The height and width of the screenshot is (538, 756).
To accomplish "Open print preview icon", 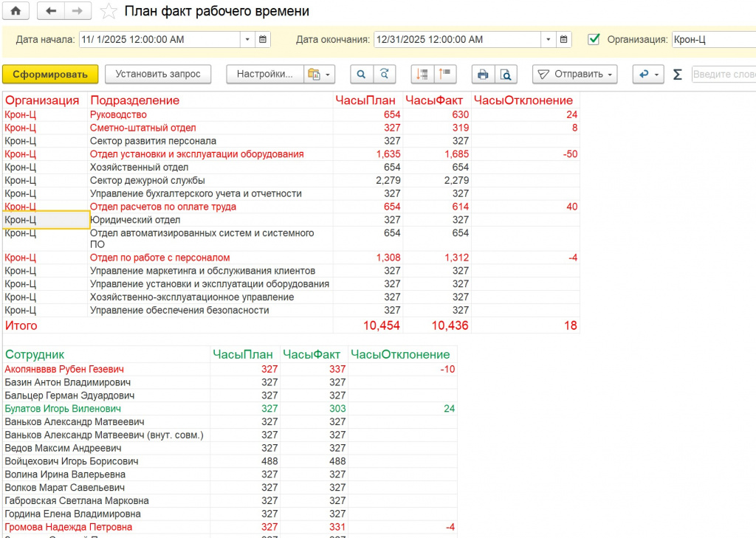I will pyautogui.click(x=505, y=74).
